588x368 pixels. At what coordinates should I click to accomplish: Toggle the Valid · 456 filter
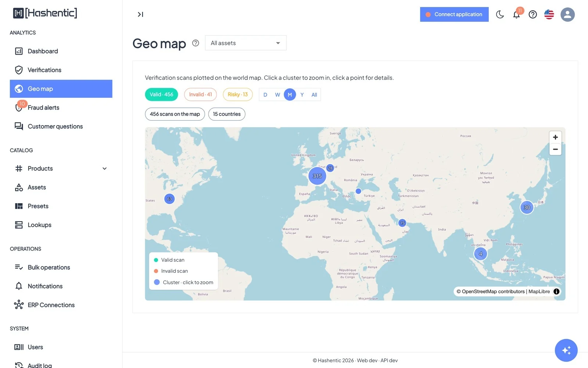pos(161,95)
